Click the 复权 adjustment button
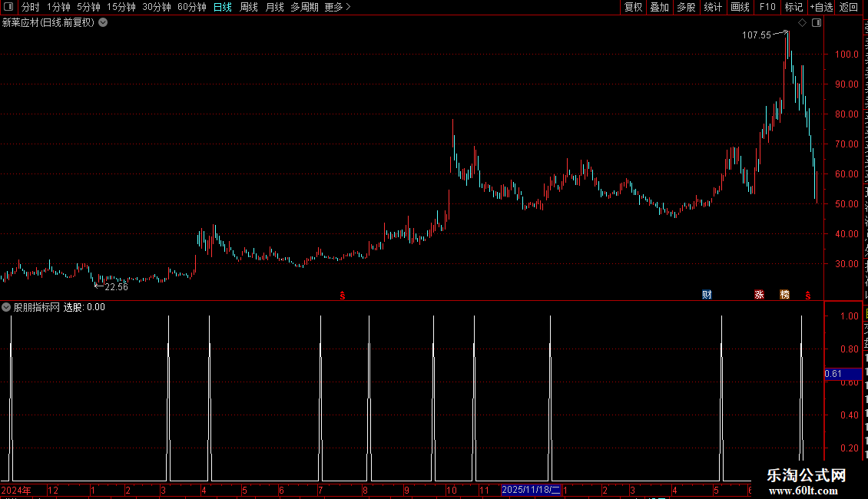Screen dimensions: 868x499 pos(633,7)
